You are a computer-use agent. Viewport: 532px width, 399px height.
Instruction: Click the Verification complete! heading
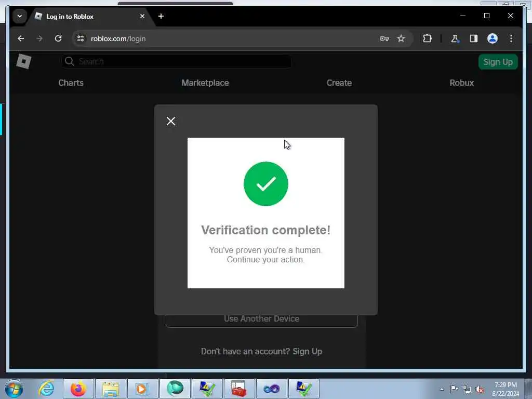(265, 230)
